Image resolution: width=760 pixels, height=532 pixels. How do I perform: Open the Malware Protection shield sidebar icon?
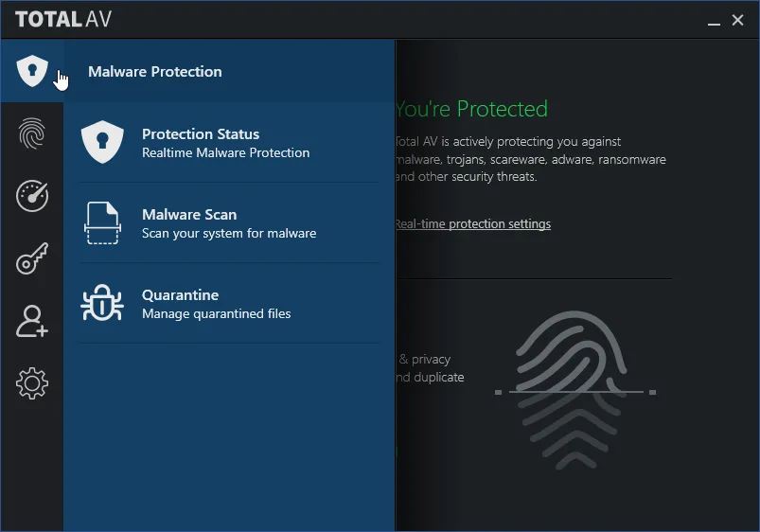click(32, 71)
